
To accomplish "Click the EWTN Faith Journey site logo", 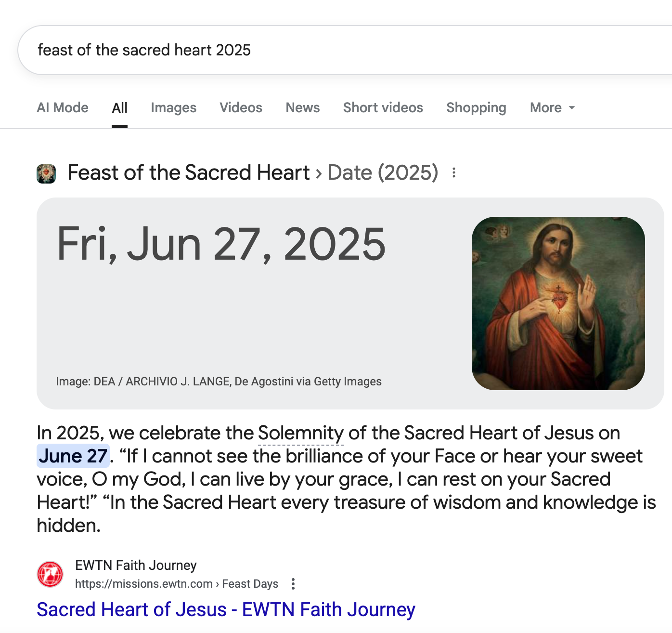I will coord(50,574).
